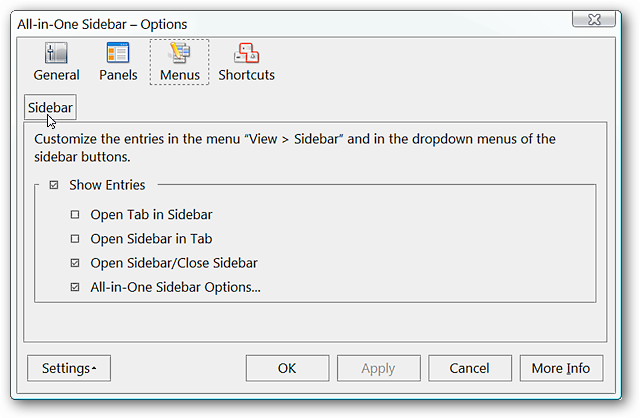Switch to the Sidebar tab
The width and height of the screenshot is (640, 418).
coord(50,107)
